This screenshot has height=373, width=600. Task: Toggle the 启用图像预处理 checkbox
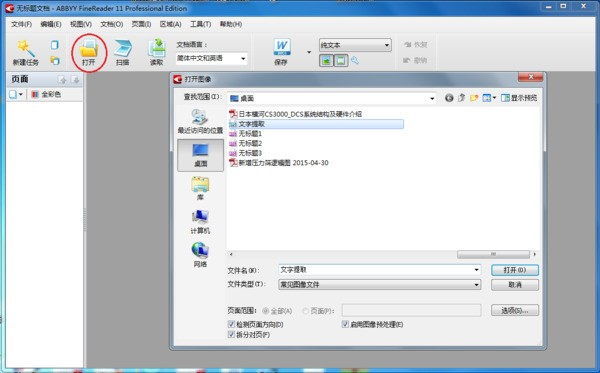click(x=345, y=324)
